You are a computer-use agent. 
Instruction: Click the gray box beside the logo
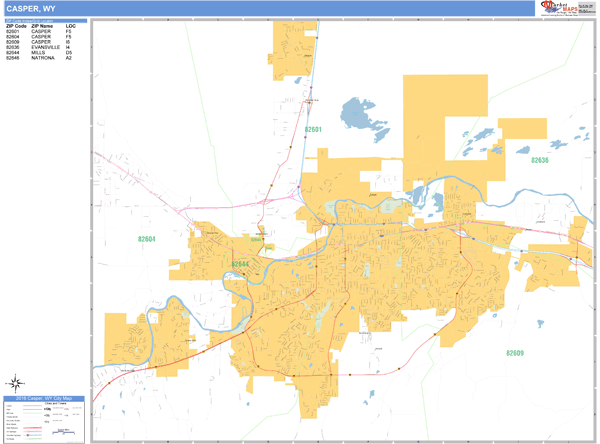click(x=585, y=8)
